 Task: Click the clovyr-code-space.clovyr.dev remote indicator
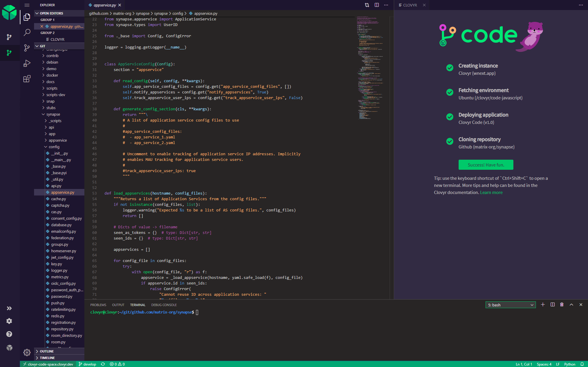click(48, 364)
